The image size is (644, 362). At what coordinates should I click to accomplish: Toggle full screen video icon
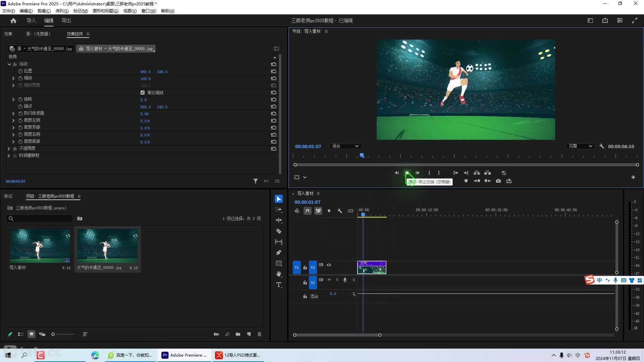click(x=635, y=20)
